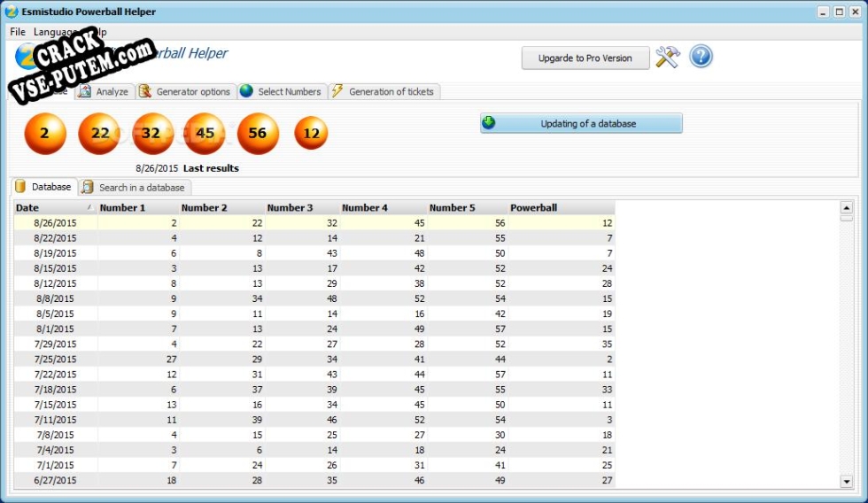
Task: Select the 8/26/2015 row
Action: [314, 222]
